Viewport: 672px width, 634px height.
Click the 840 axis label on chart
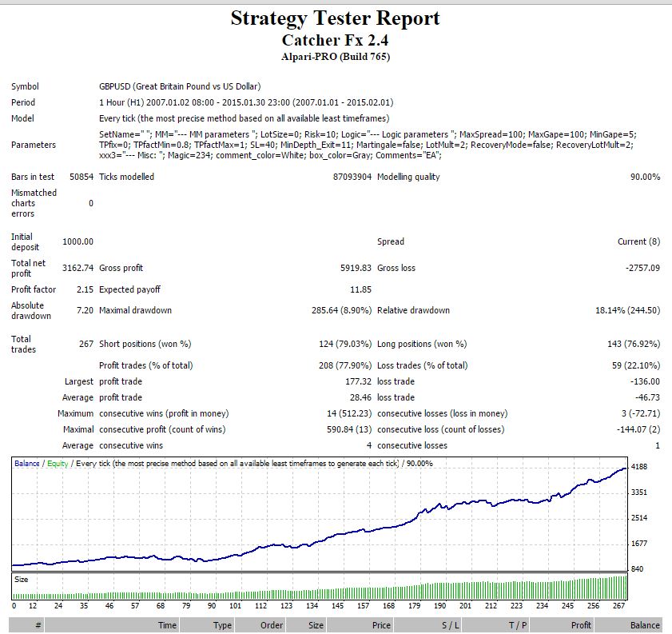pos(638,569)
